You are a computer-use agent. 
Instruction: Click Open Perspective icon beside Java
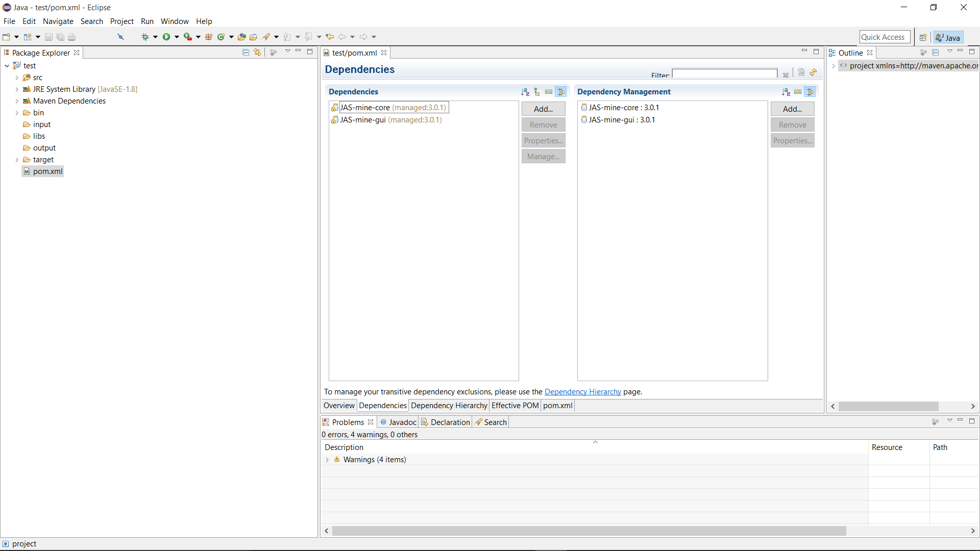coord(923,37)
